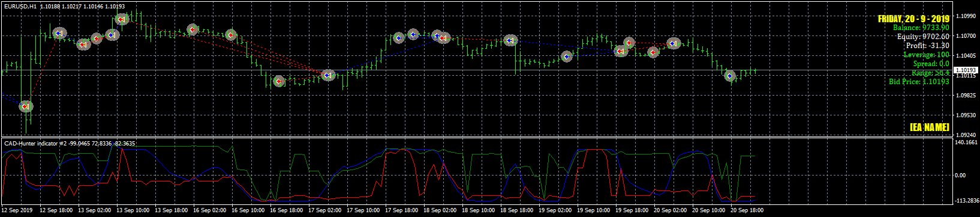Click 1.09825 on the price scale
The image size is (980, 217).
[966, 96]
